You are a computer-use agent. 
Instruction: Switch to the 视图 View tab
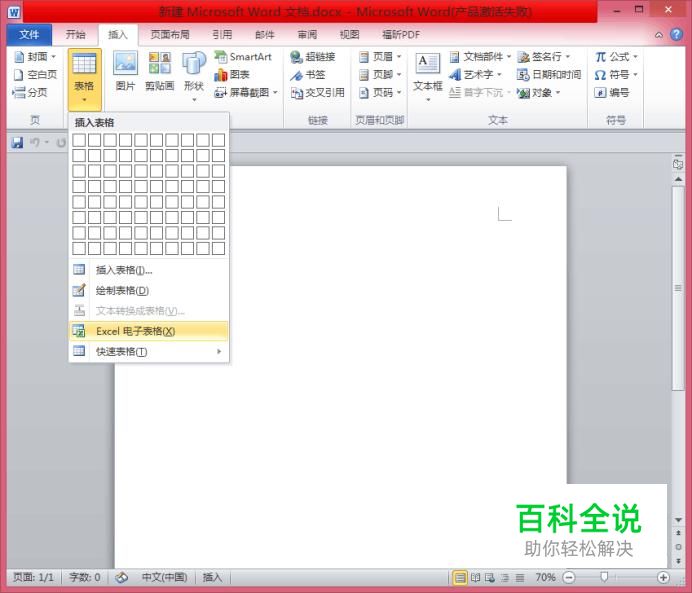350,34
